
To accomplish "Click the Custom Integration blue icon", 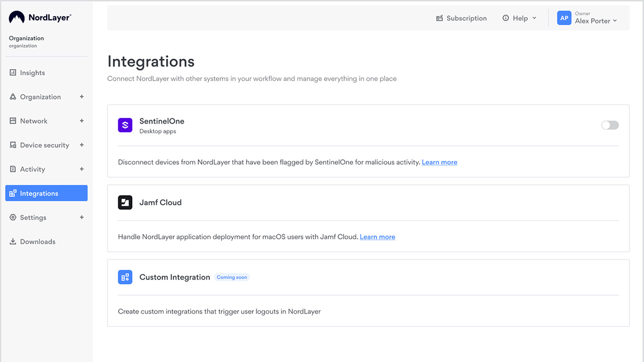I will pos(125,277).
